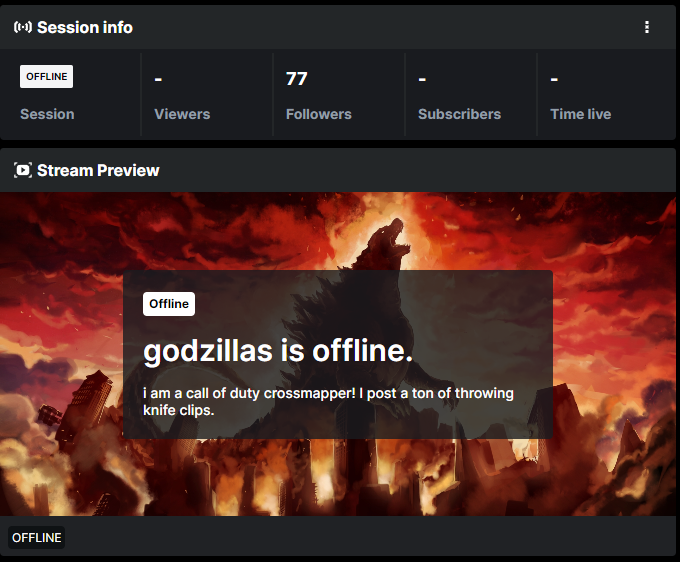
Task: Select the 77 followers count
Action: pyautogui.click(x=297, y=79)
